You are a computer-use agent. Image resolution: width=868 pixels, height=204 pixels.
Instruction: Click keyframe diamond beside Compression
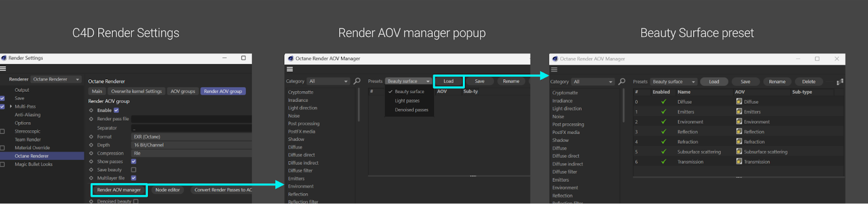pos(91,153)
